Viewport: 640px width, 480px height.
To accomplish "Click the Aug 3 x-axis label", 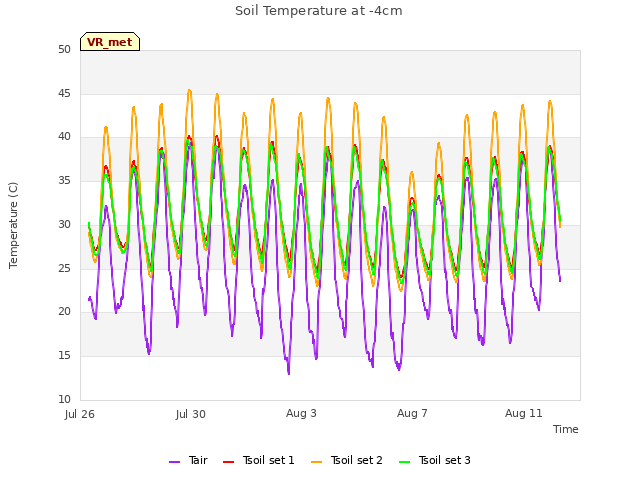I will coord(301,413).
